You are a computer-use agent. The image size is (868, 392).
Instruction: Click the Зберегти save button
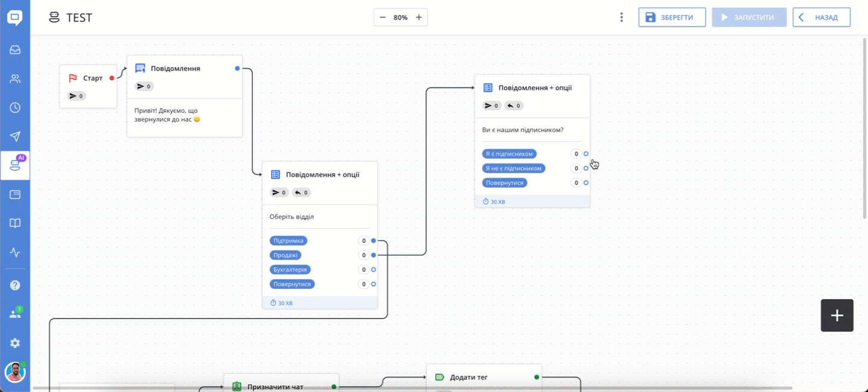click(672, 17)
